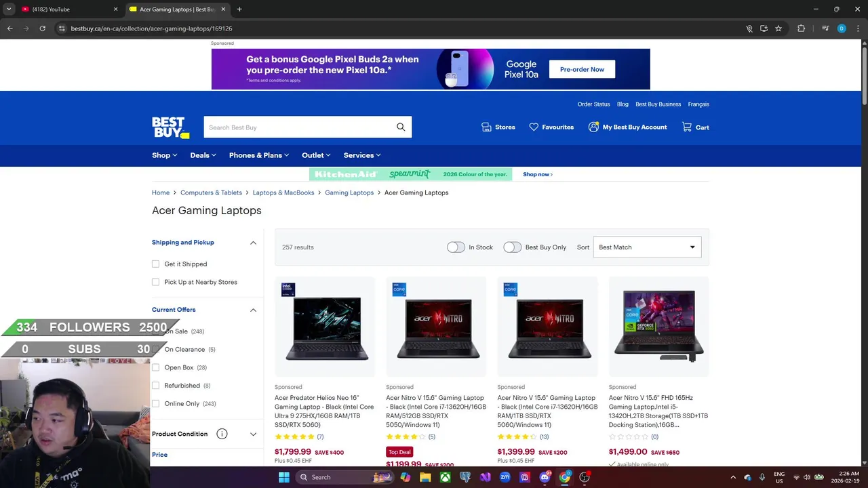This screenshot has width=868, height=488.
Task: Open the media controls icon in Chrome toolbar
Action: 825,28
